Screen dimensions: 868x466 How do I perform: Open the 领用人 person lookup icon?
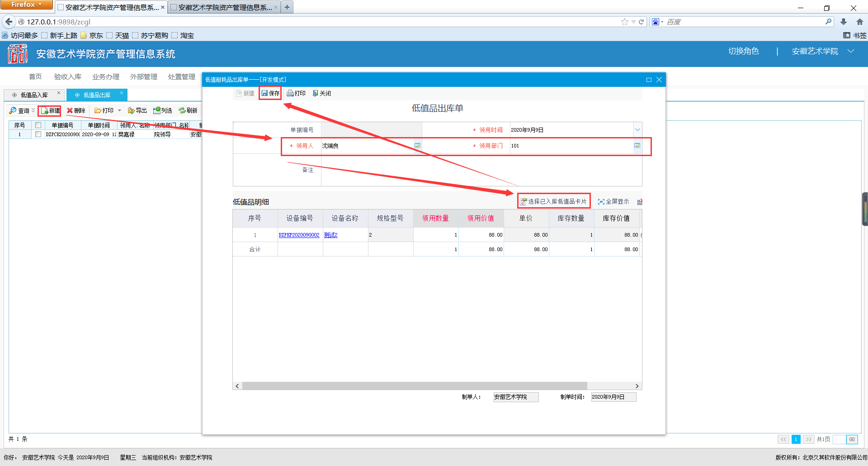tap(417, 146)
